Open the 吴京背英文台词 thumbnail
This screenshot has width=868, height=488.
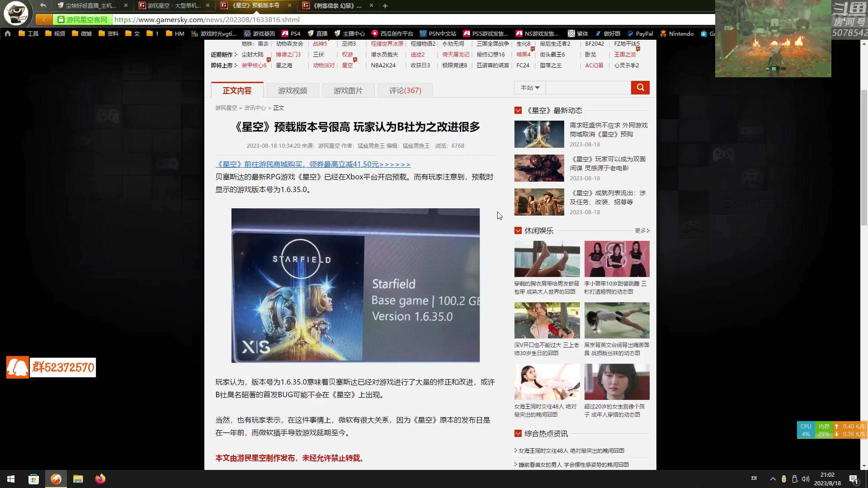[x=617, y=320]
